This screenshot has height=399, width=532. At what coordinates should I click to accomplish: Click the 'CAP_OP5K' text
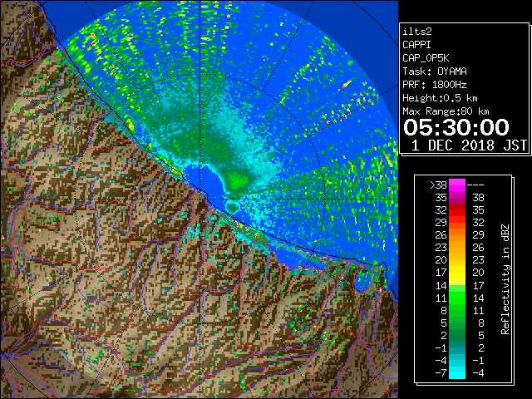tap(426, 58)
